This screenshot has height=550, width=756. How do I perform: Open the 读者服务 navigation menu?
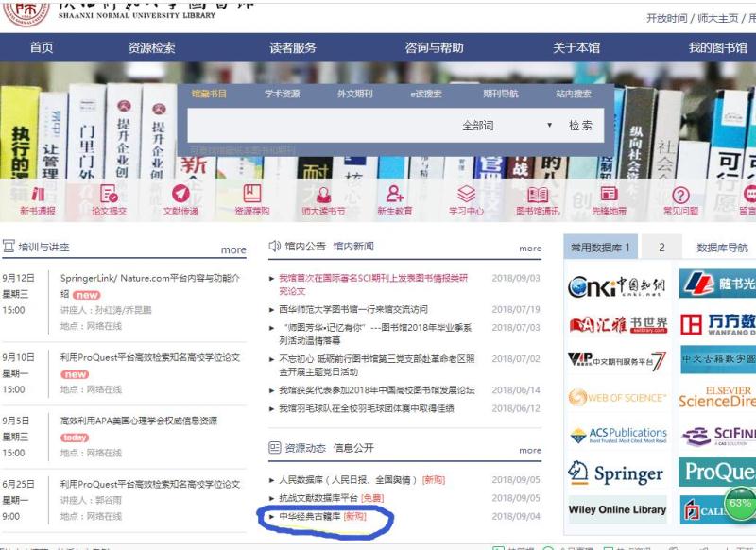coord(293,48)
